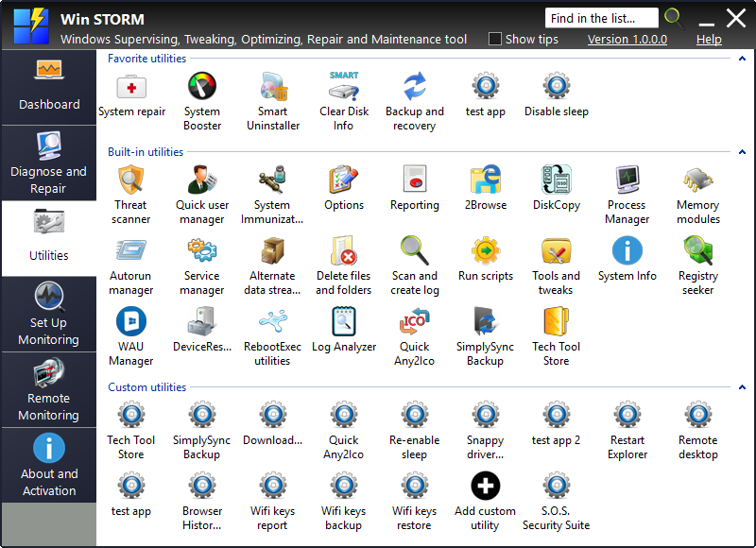Screen dimensions: 756x548
Task: Click the Add custom utility icon
Action: coord(485,488)
